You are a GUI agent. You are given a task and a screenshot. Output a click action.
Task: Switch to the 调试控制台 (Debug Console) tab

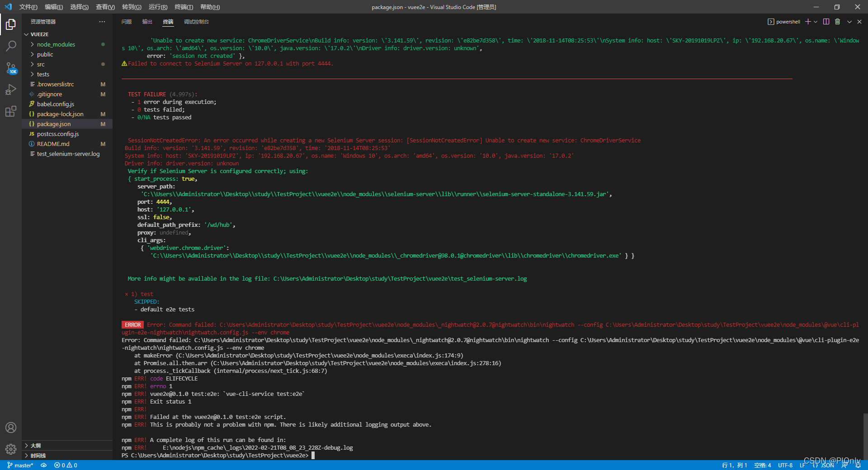(196, 22)
